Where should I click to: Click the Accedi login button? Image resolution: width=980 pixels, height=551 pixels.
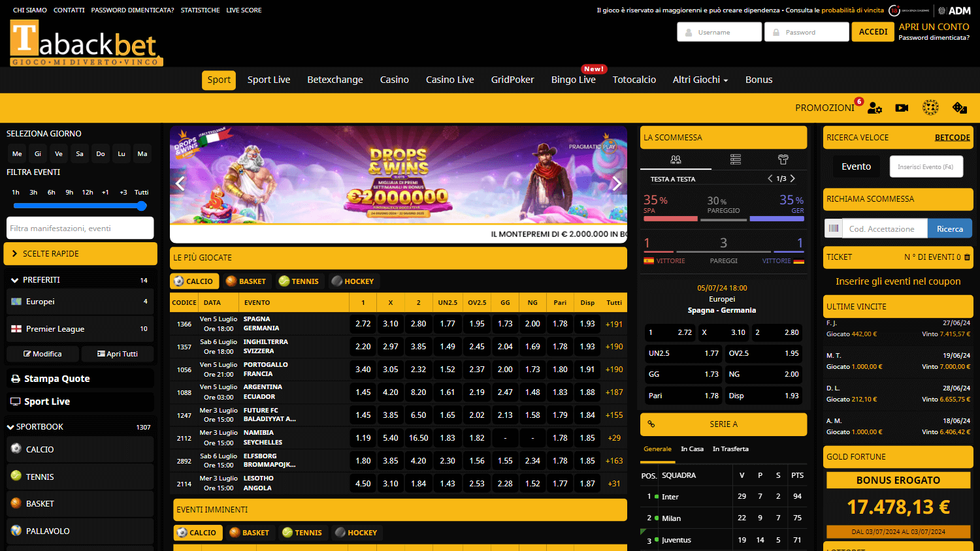point(873,32)
